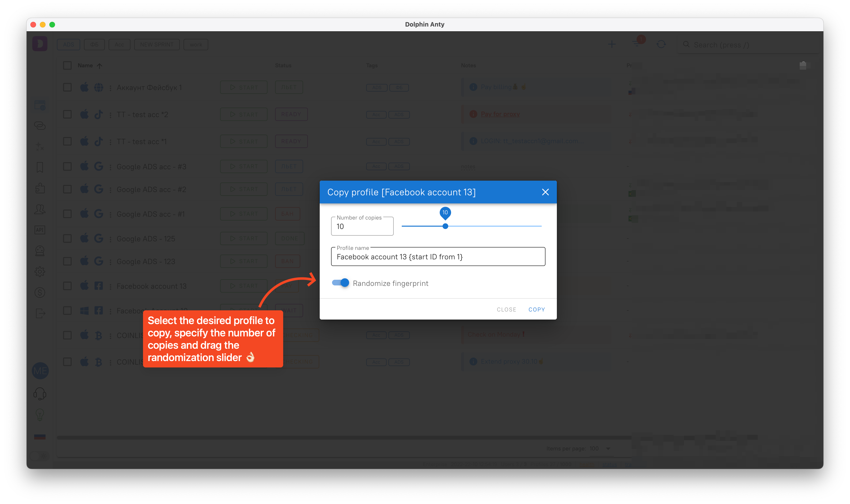Open the browser profiles sidebar icon

40,105
